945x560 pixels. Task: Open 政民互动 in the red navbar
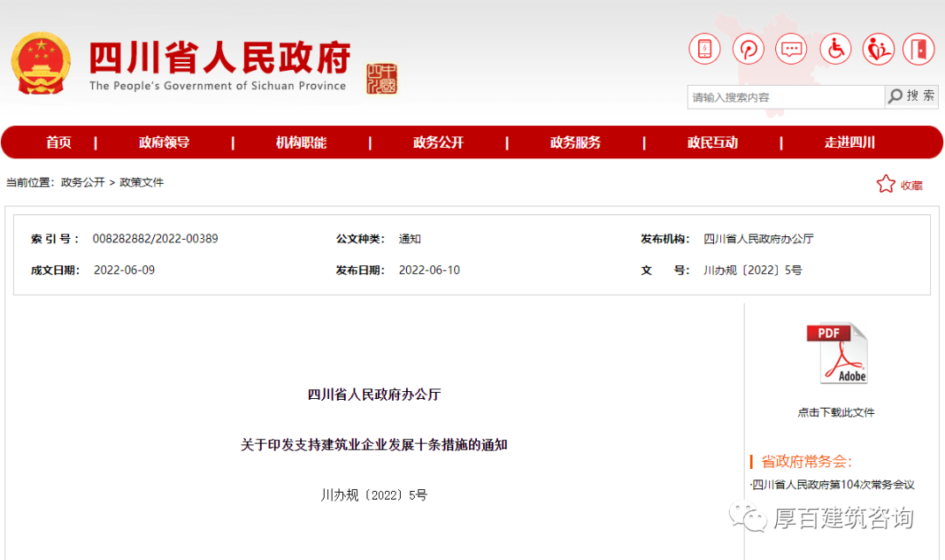[x=712, y=143]
